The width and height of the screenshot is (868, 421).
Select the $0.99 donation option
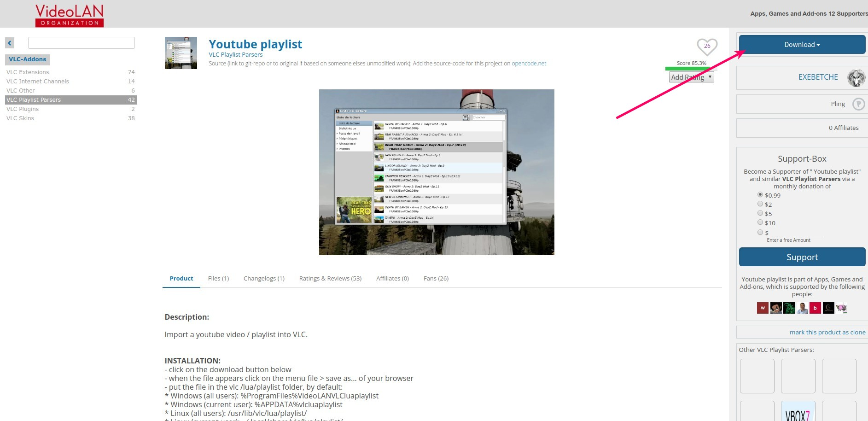(760, 195)
